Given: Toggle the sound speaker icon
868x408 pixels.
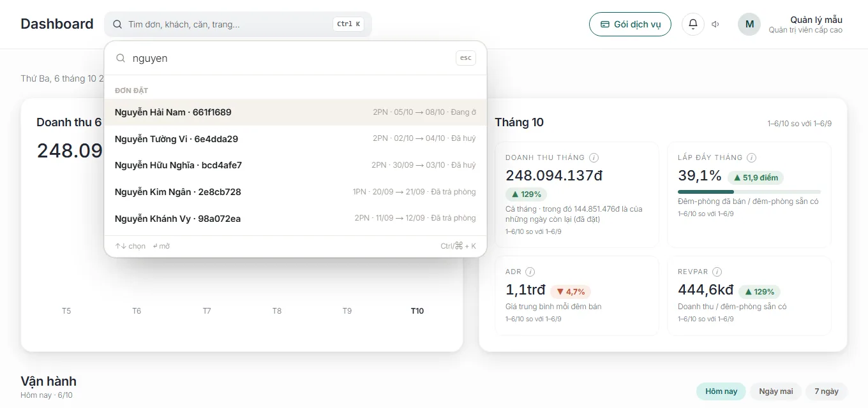Looking at the screenshot, I should pyautogui.click(x=716, y=24).
